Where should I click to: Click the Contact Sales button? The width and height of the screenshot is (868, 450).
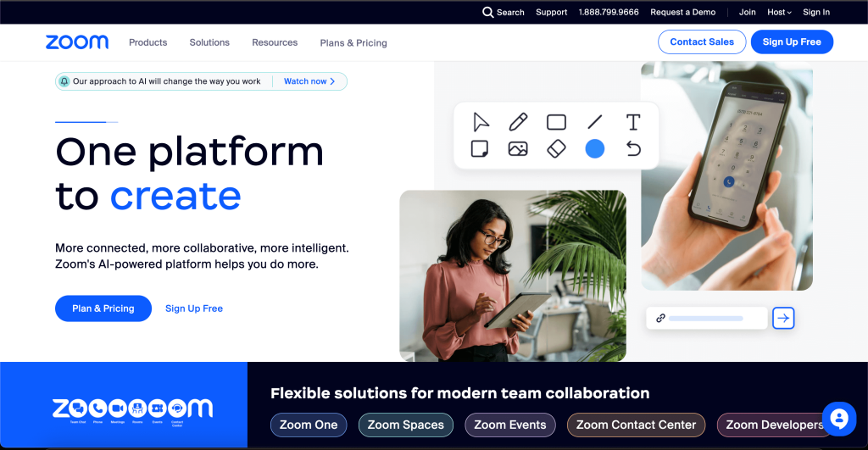pyautogui.click(x=702, y=42)
